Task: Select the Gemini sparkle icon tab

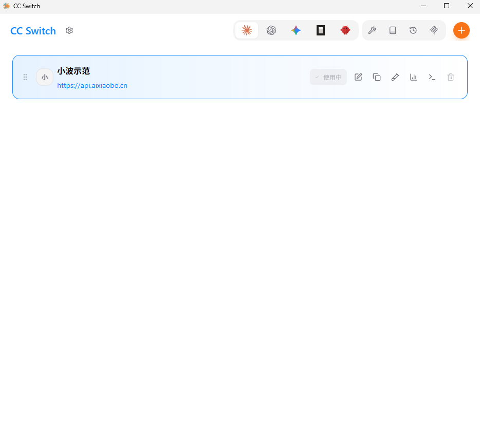Action: 296,30
